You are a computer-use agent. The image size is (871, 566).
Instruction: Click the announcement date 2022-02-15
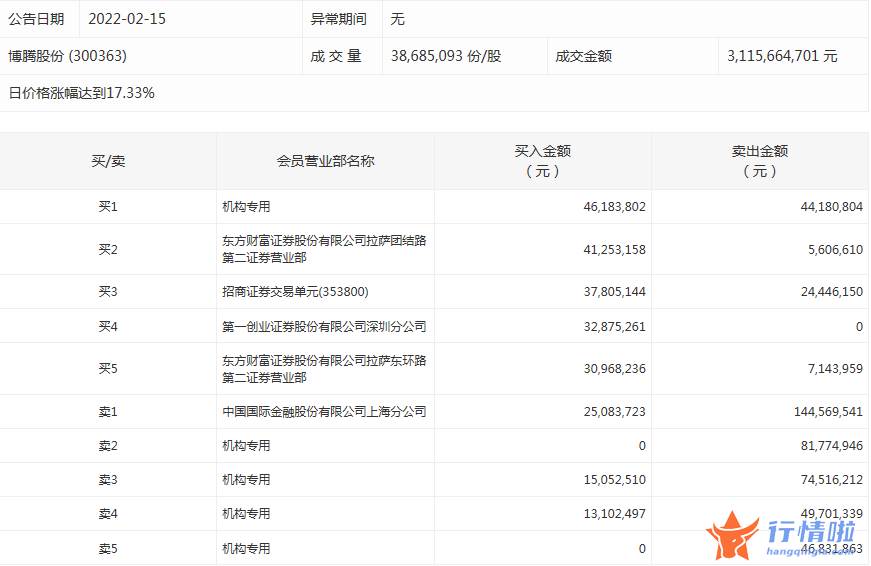[x=127, y=19]
